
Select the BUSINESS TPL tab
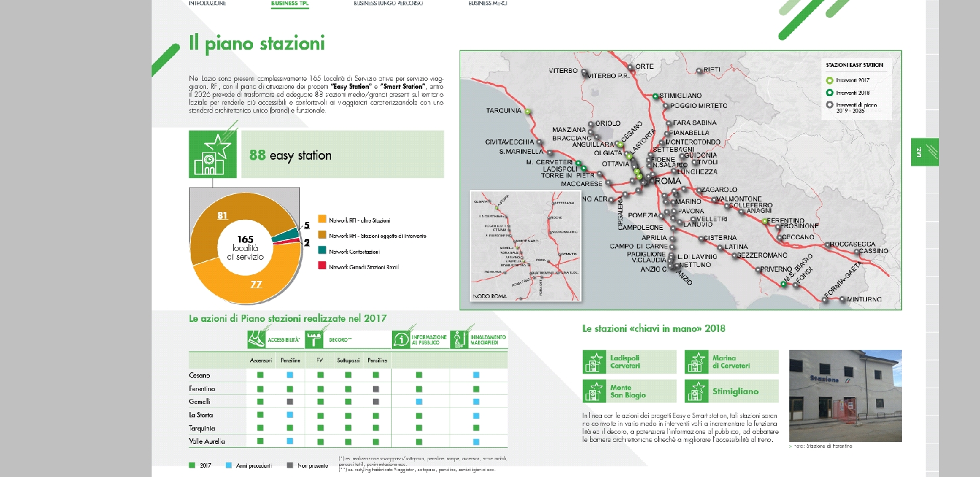tap(290, 3)
